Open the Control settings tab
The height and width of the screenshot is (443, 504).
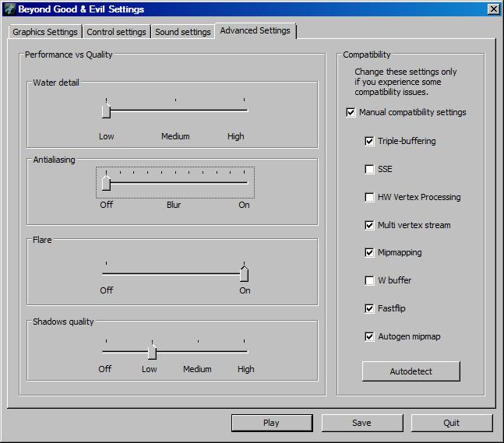pyautogui.click(x=116, y=32)
